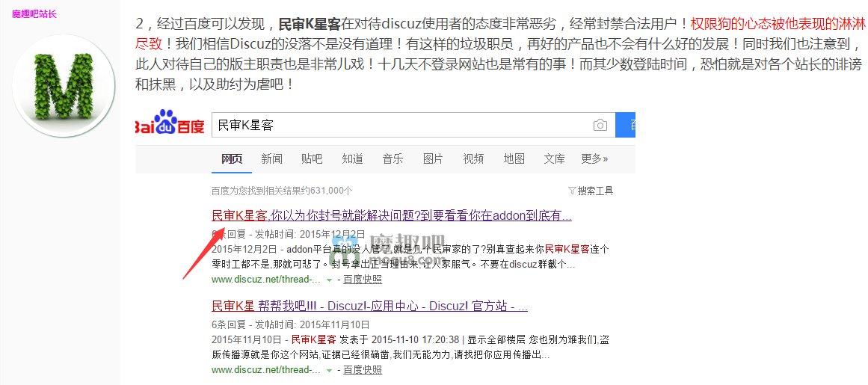
Task: Open the 搜索工具 filter
Action: pyautogui.click(x=591, y=191)
